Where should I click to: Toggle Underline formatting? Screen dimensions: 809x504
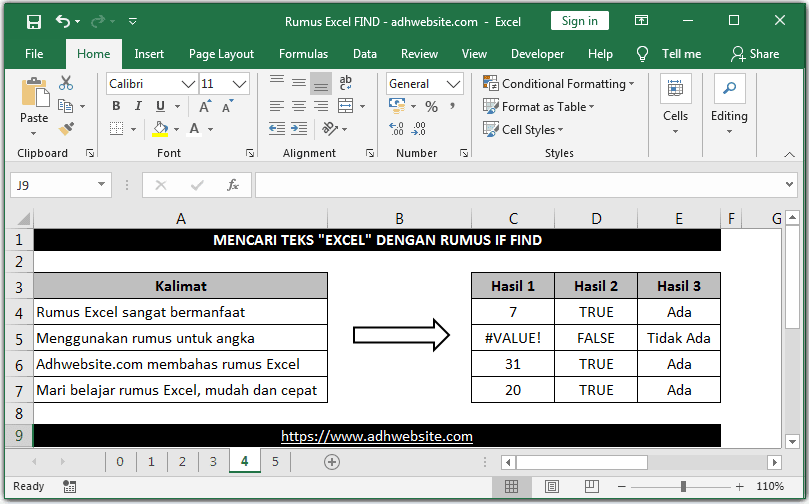click(160, 106)
